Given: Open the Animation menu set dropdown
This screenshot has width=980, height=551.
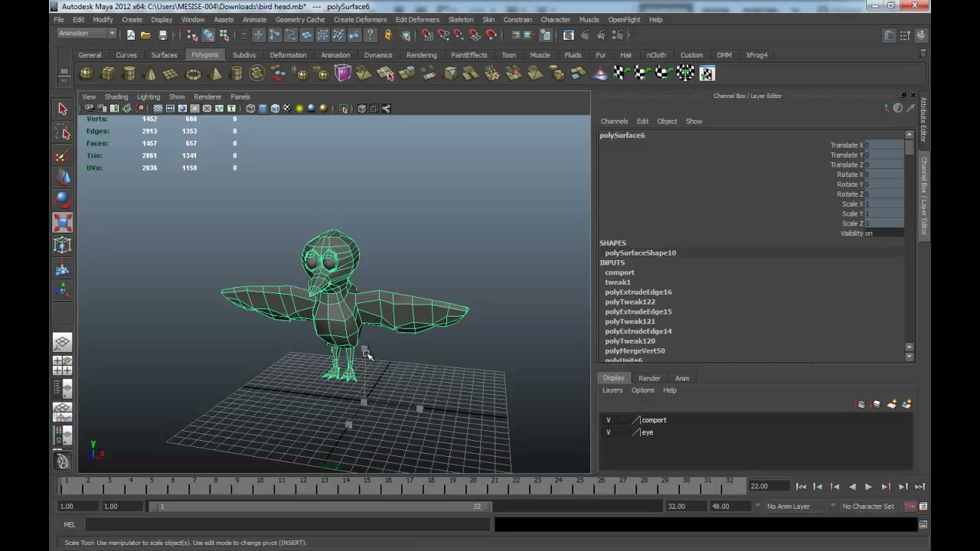Looking at the screenshot, I should pyautogui.click(x=87, y=34).
